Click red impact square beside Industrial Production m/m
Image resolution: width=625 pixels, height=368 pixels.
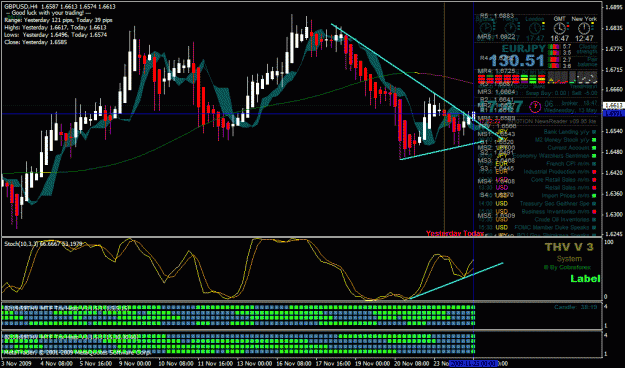pyautogui.click(x=594, y=172)
